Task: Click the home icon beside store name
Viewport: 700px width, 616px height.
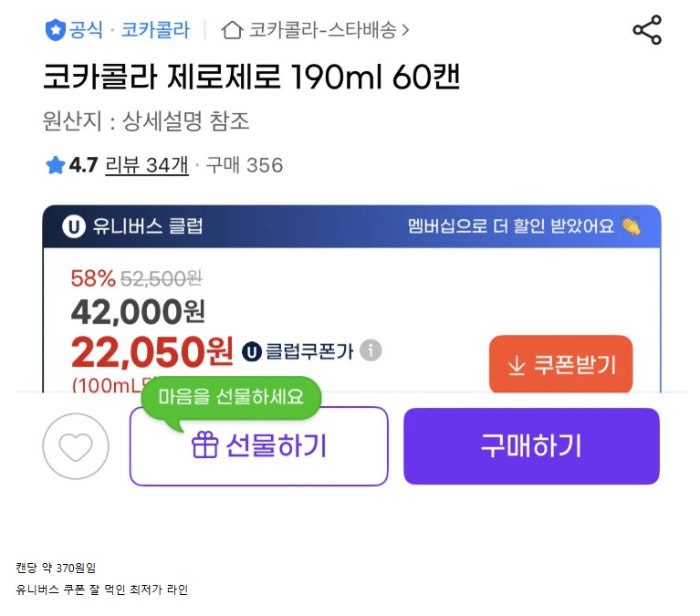Action: pyautogui.click(x=233, y=30)
